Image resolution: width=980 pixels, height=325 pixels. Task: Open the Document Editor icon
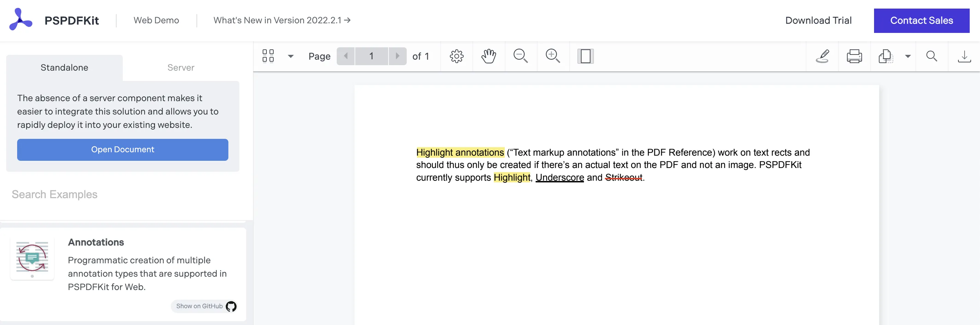pyautogui.click(x=886, y=56)
